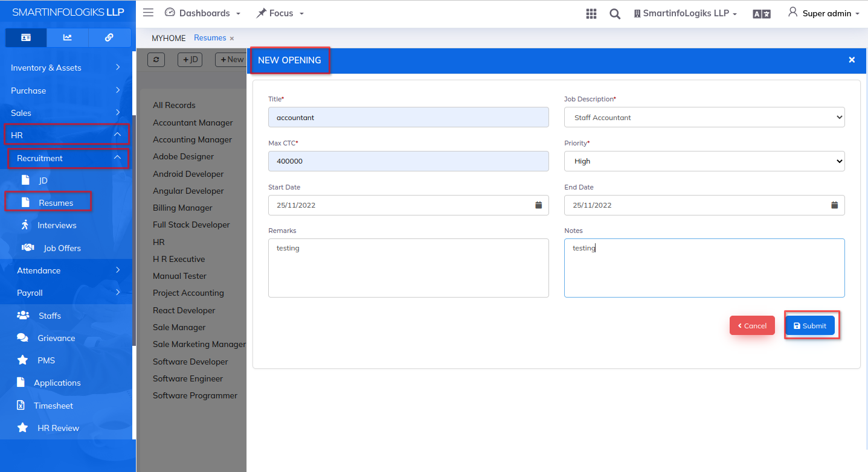868x472 pixels.
Task: Open Priority dropdown
Action: pyautogui.click(x=704, y=161)
